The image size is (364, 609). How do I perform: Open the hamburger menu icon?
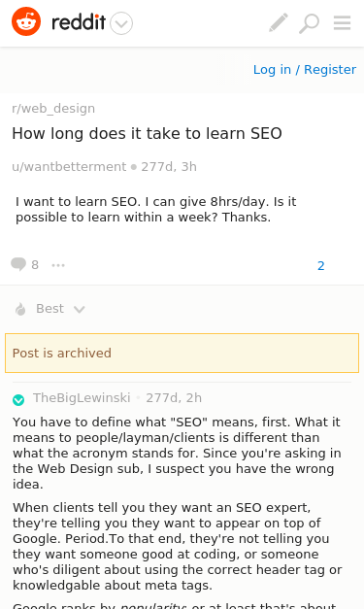pos(342,22)
